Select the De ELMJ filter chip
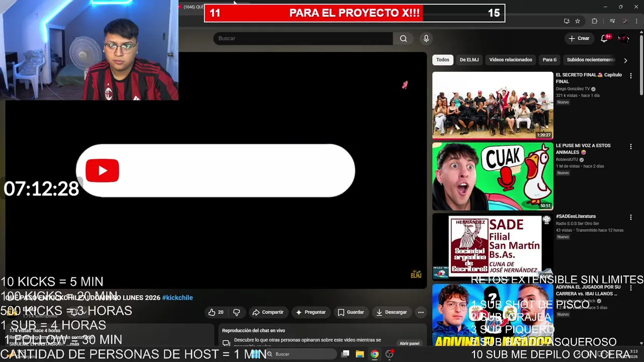 [x=469, y=60]
